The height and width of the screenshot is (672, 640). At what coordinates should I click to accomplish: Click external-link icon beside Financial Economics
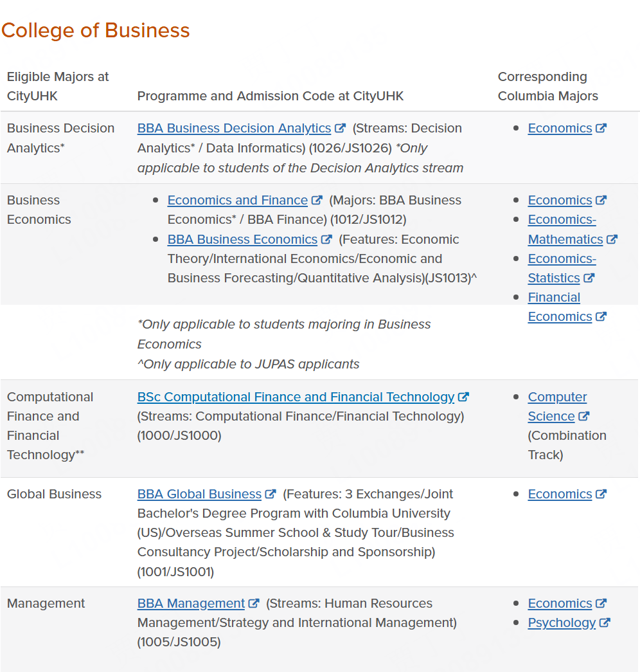(x=601, y=316)
